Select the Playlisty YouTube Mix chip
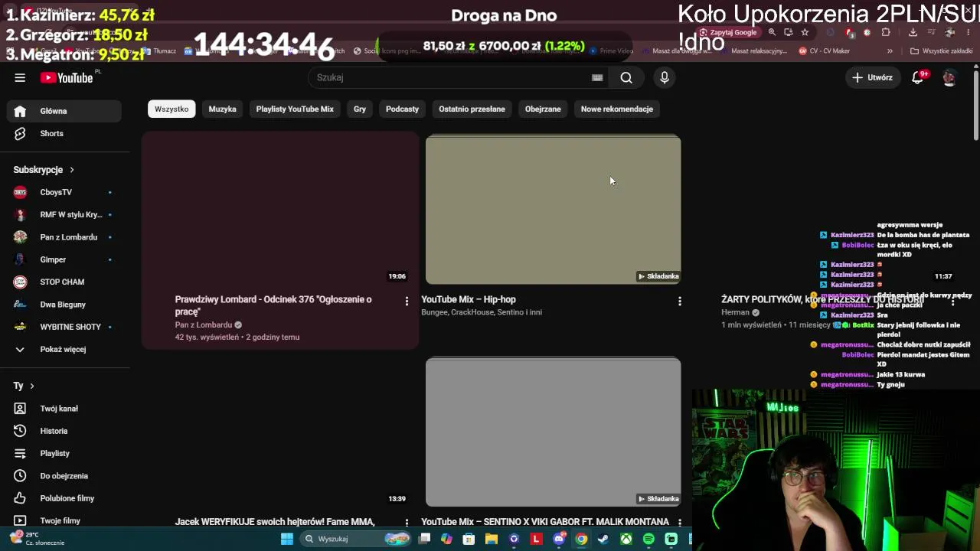Screen dimensions: 980x551 295,109
